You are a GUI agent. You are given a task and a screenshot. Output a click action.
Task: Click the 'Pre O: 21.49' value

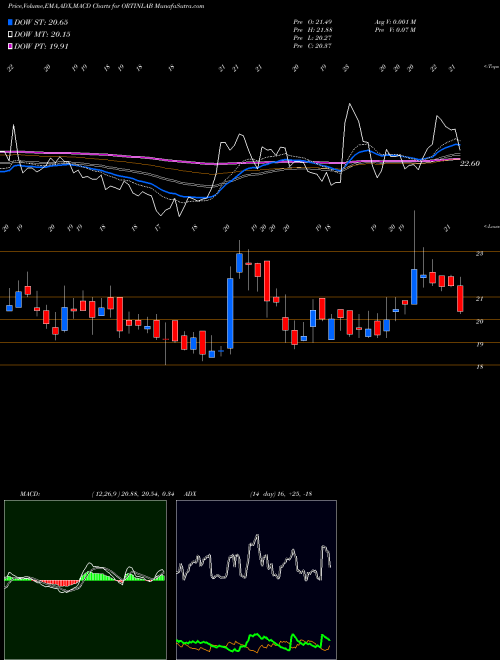click(313, 22)
